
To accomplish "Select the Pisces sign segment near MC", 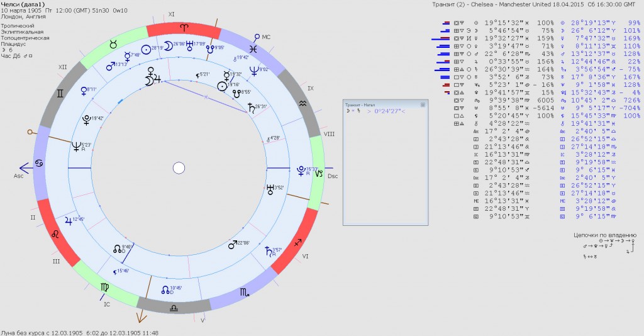I will [x=254, y=49].
